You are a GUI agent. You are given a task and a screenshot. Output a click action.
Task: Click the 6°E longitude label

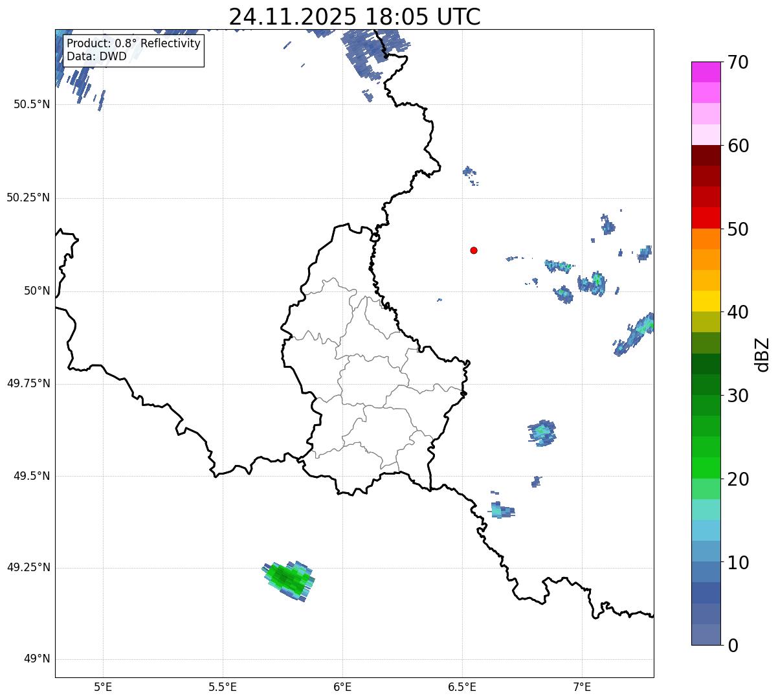(342, 686)
